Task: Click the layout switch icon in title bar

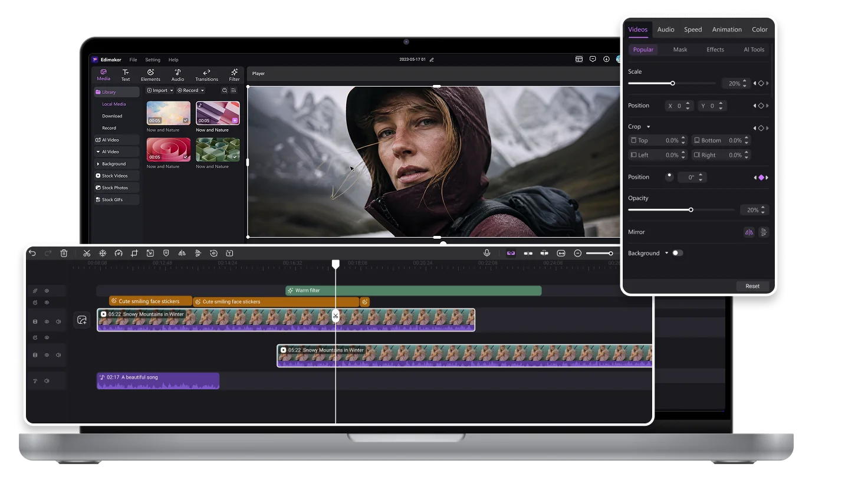Action: [x=579, y=59]
